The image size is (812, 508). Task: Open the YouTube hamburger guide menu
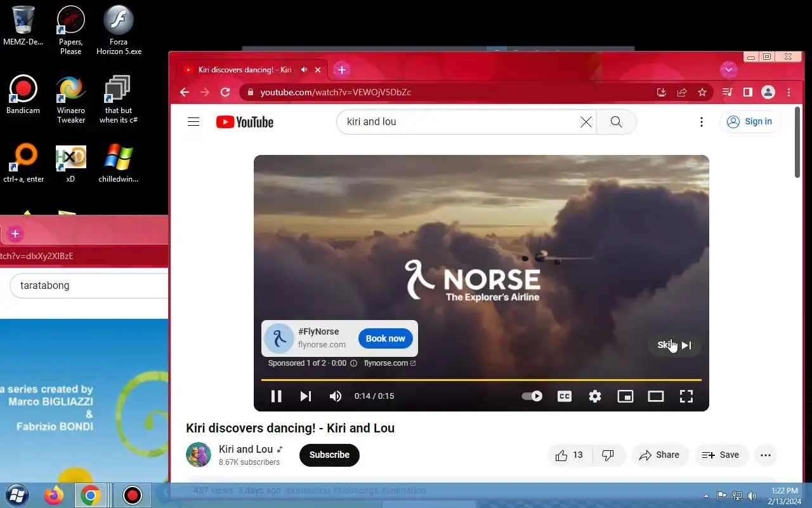(x=193, y=122)
